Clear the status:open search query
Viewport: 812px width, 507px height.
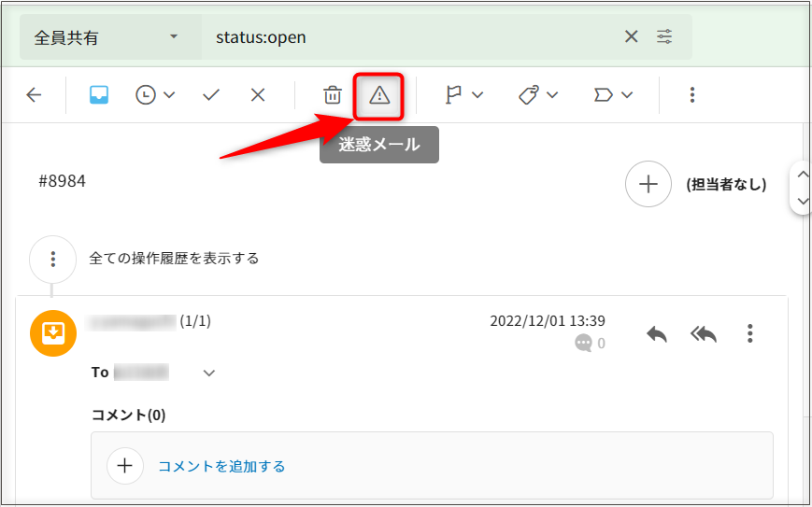point(632,37)
